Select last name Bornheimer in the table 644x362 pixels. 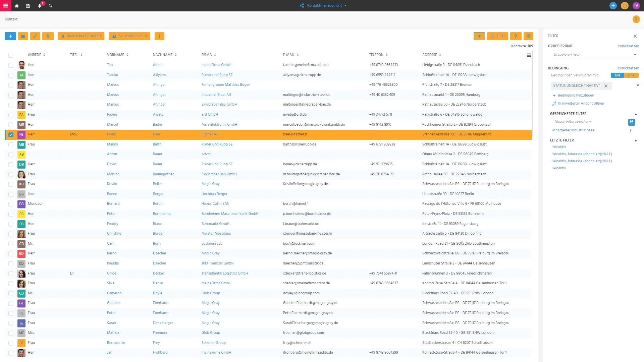[162, 214]
